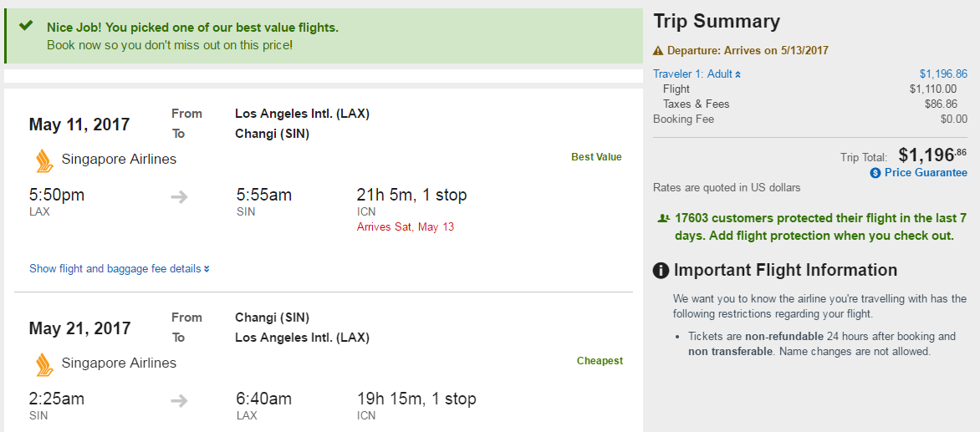Click the May 11, 2017 departure date heading
Image resolution: width=980 pixels, height=432 pixels.
point(79,125)
